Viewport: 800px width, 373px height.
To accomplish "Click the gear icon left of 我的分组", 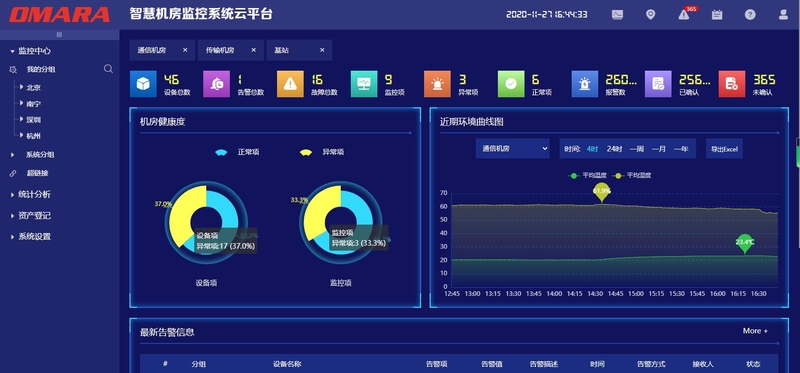I will [x=13, y=69].
